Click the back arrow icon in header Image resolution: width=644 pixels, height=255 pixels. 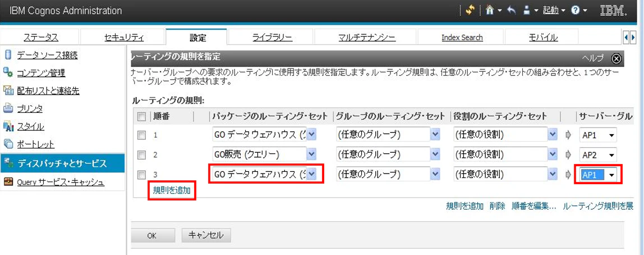pyautogui.click(x=512, y=10)
